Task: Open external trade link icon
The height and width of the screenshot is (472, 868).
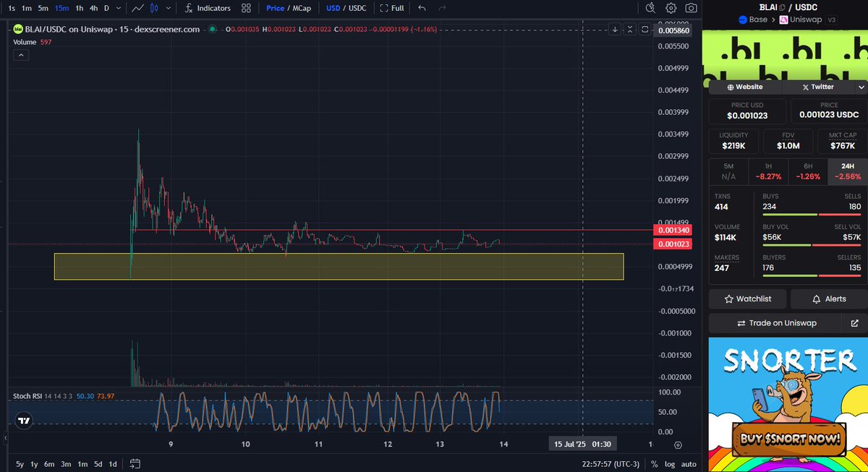Action: [x=854, y=323]
